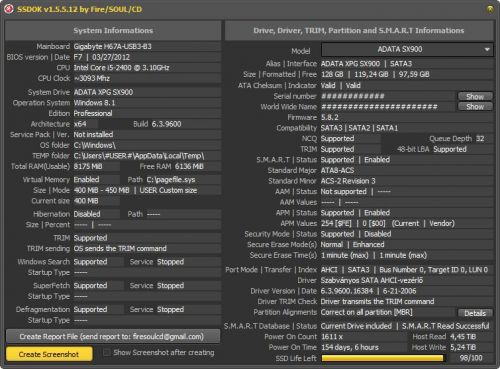
Task: Click Edition value Professional
Action: pos(93,113)
